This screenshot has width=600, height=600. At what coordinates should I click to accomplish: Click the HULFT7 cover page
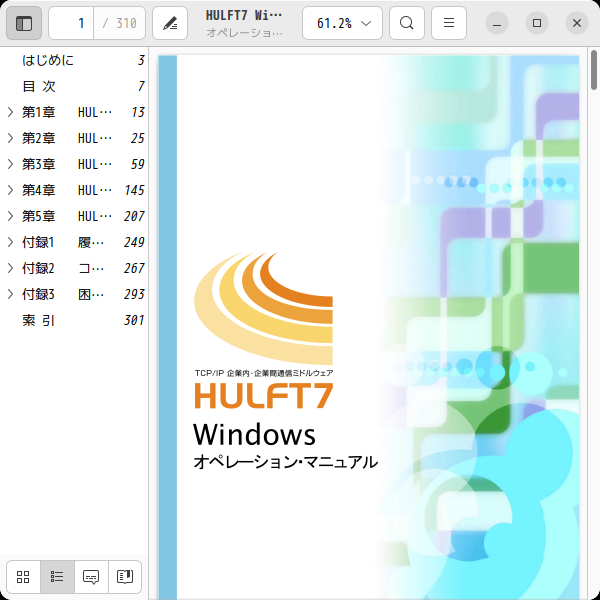click(x=368, y=328)
